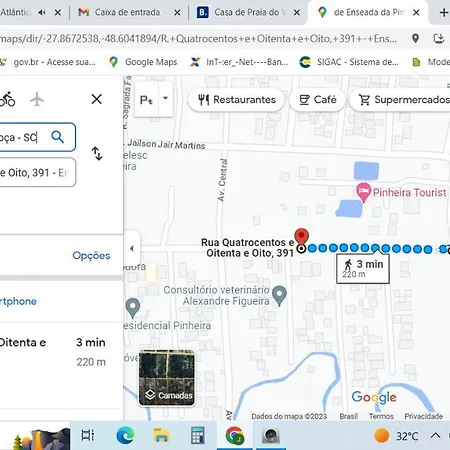Open the Opções link

(x=91, y=255)
